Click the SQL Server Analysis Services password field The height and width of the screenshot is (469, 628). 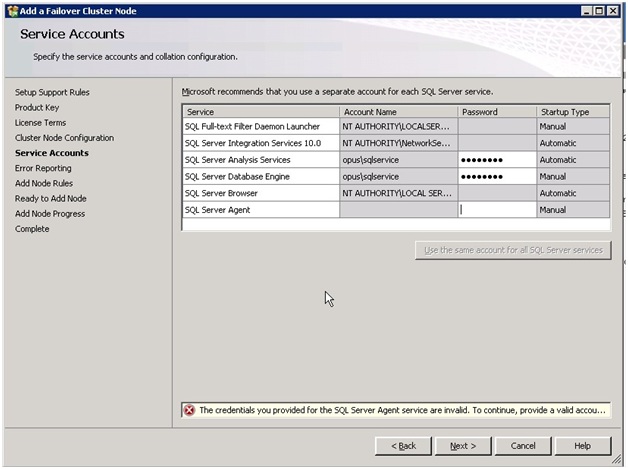[497, 160]
